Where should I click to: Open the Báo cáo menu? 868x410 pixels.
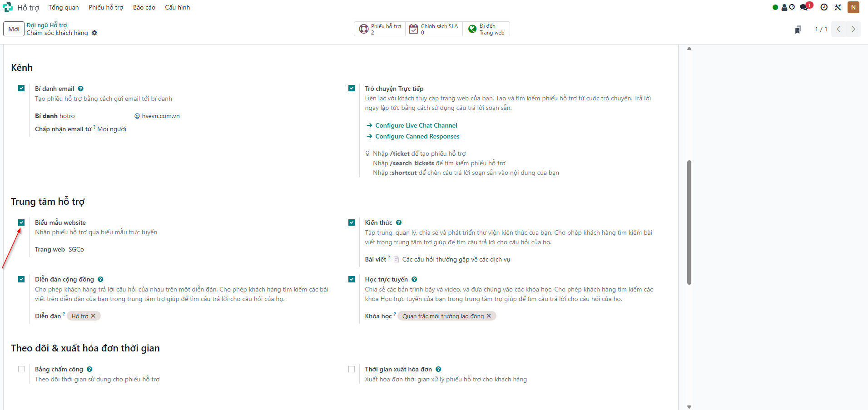[144, 7]
